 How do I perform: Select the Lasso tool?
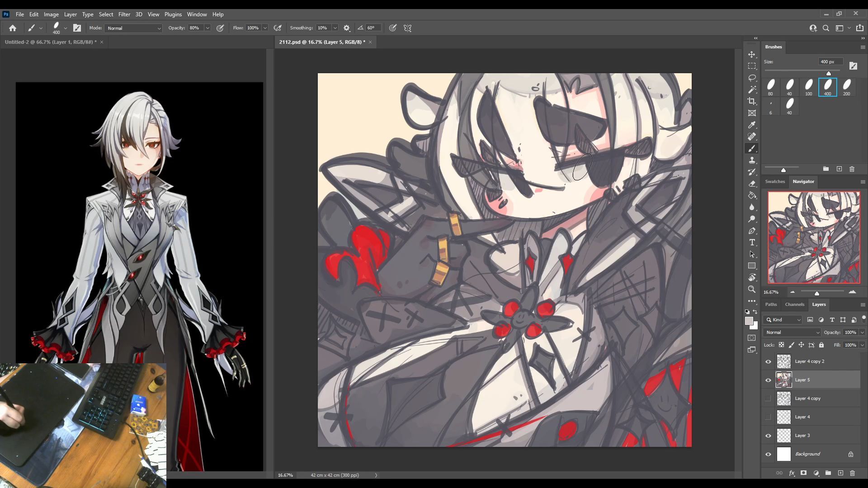752,78
